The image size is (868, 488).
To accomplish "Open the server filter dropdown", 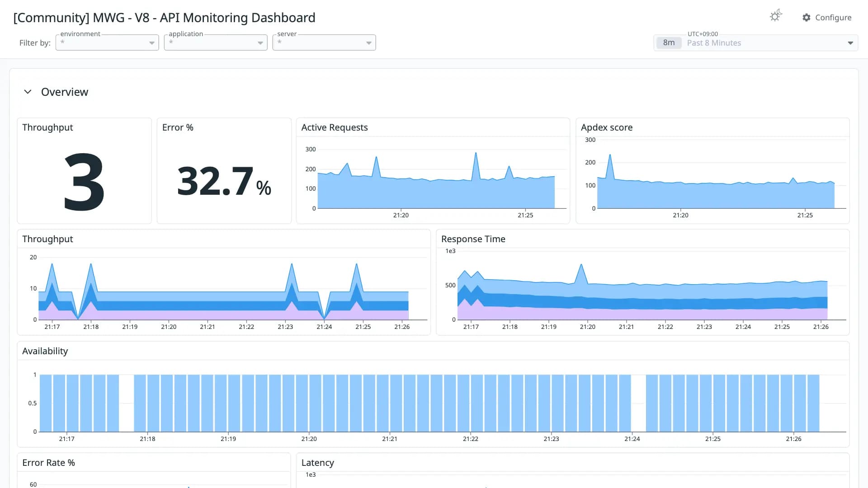I will coord(324,42).
